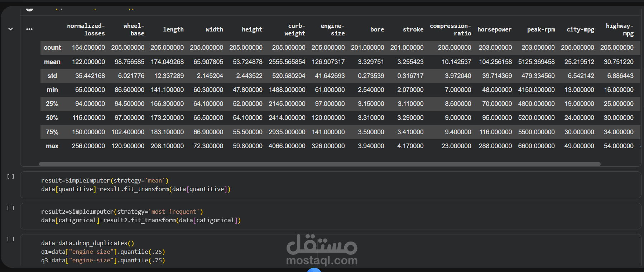Focus the code cell with strategy='mean'

[330, 185]
